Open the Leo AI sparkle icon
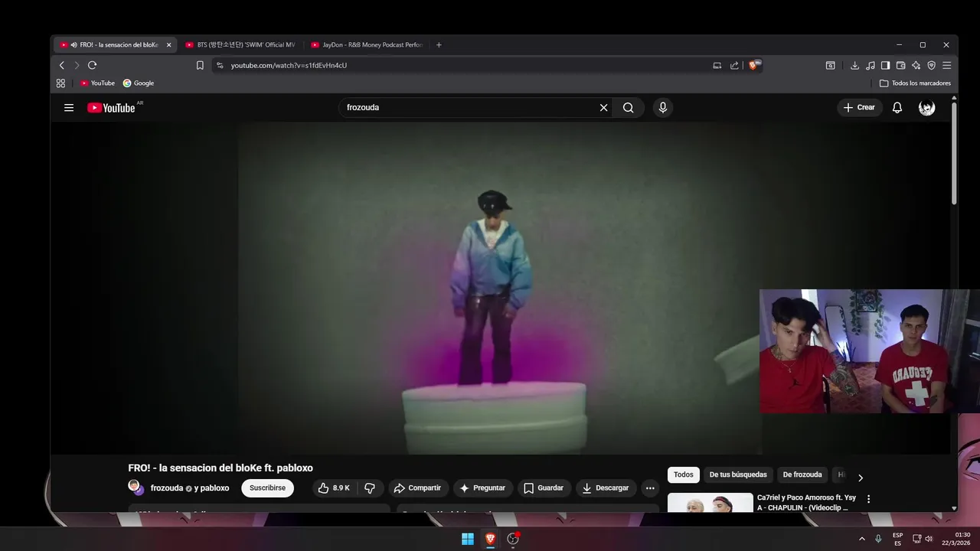 (x=916, y=66)
